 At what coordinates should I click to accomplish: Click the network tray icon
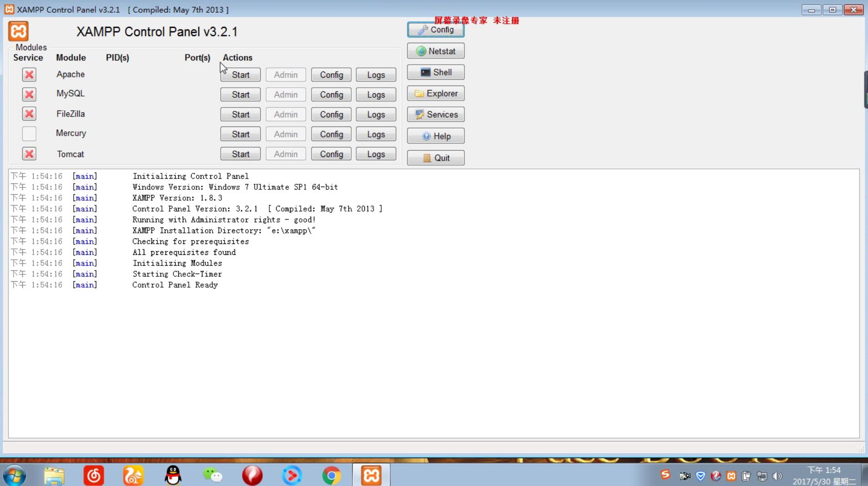point(762,476)
